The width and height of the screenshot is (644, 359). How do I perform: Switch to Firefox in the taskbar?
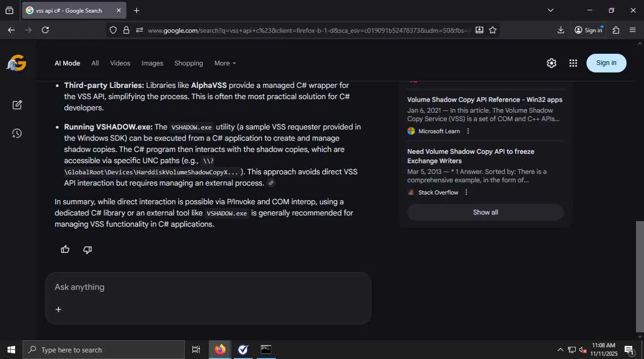pyautogui.click(x=220, y=350)
